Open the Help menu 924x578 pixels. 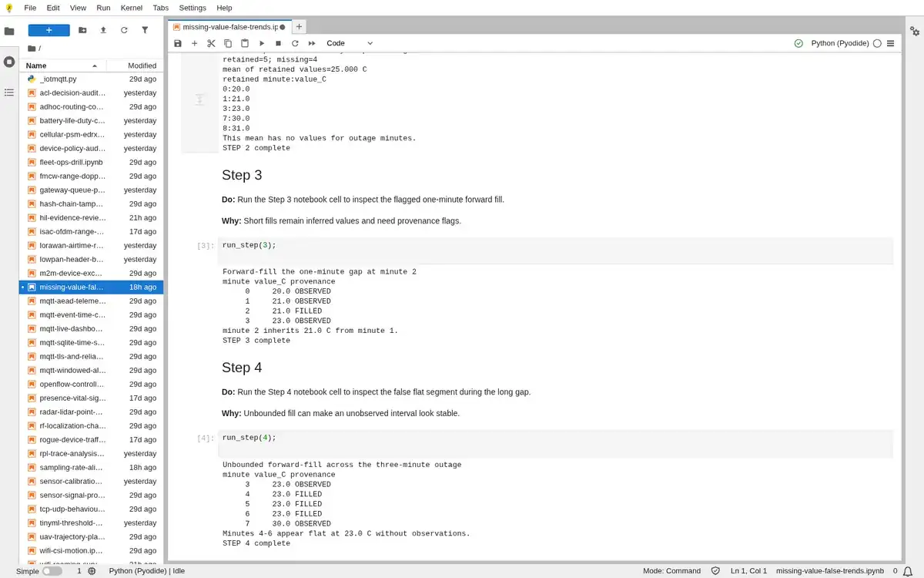pyautogui.click(x=224, y=8)
